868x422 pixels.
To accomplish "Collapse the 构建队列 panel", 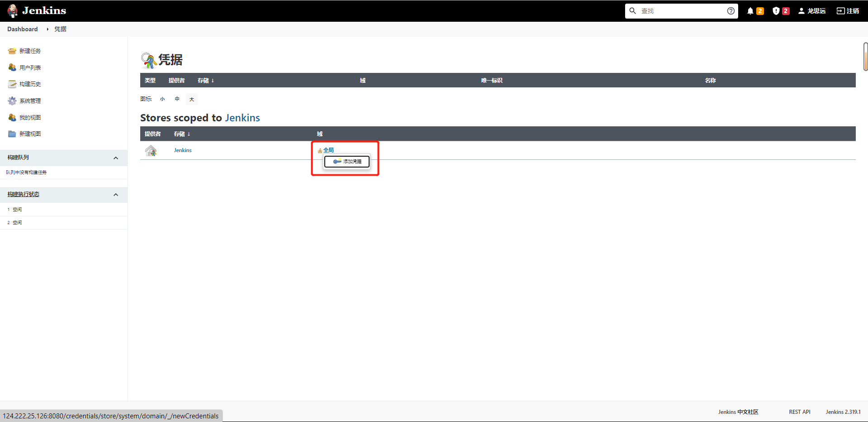I will tap(116, 158).
